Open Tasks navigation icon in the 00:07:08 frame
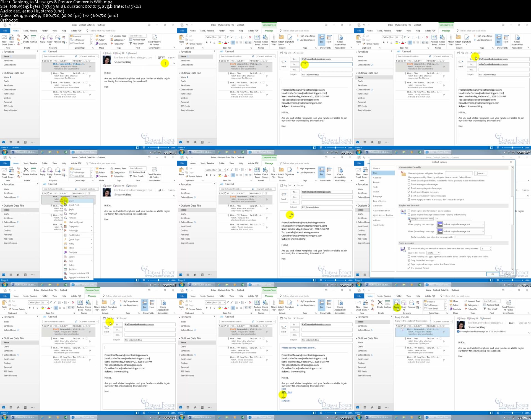531x420 pixels. point(25,408)
